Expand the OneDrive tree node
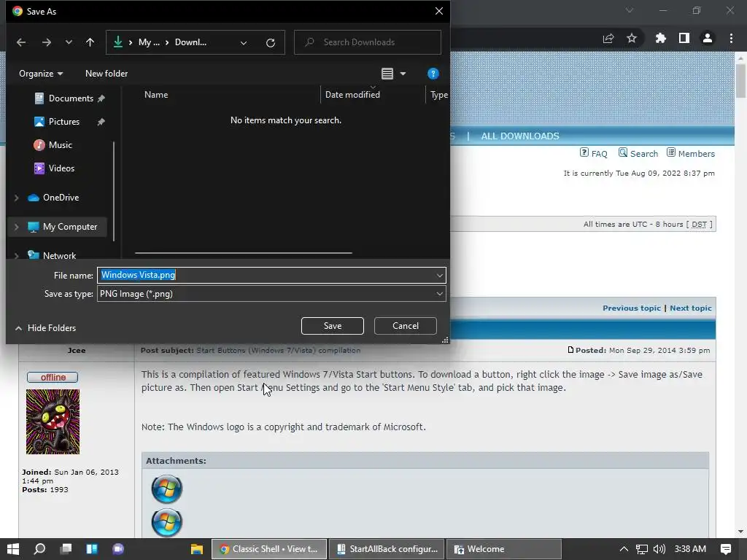Screen dimensions: 747x560 pos(17,198)
